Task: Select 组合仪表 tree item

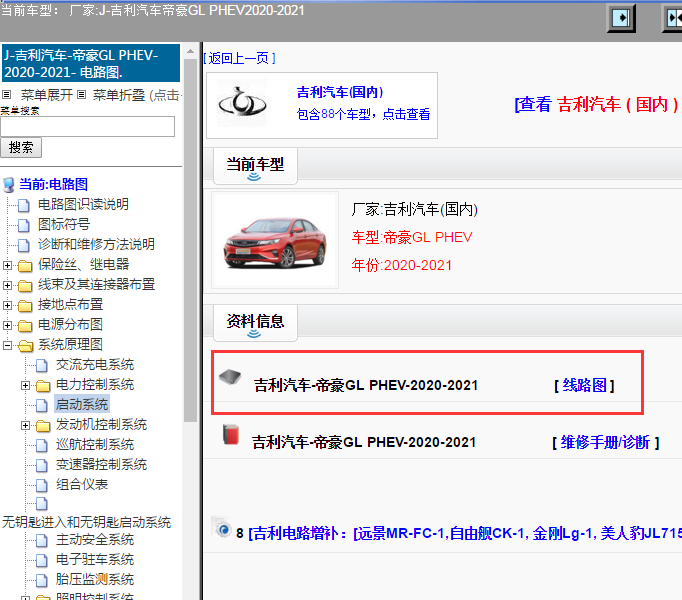Action: coord(82,485)
